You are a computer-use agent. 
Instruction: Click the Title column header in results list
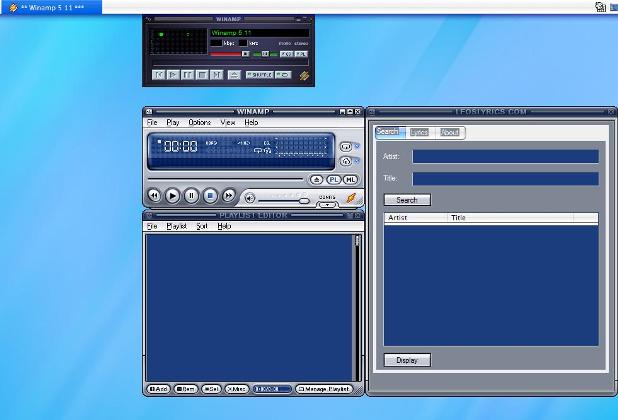511,217
